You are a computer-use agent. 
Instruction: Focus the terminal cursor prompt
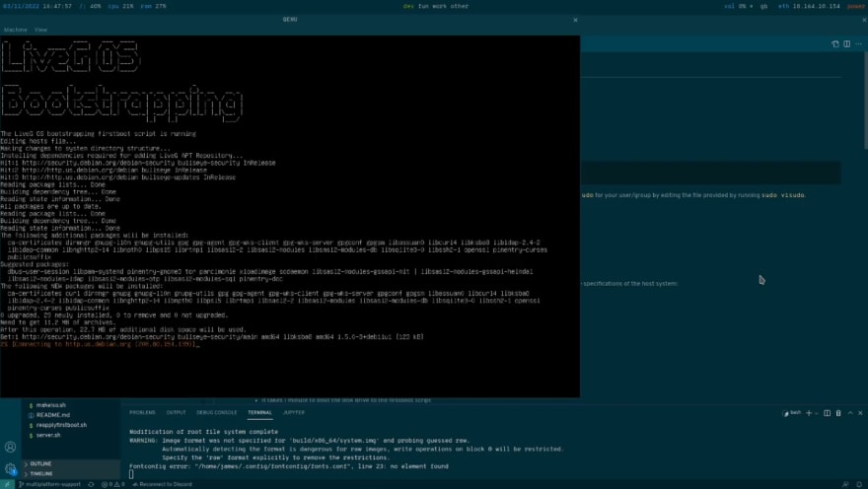pos(131,474)
